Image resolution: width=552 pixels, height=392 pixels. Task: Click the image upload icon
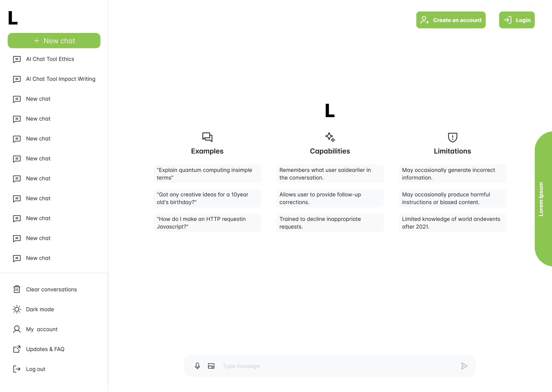[x=211, y=366]
